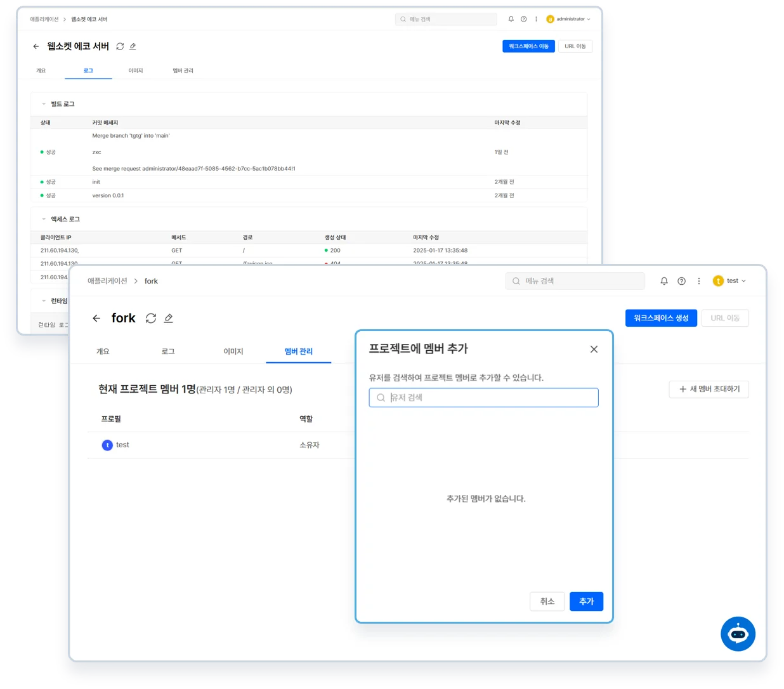The width and height of the screenshot is (784, 689).
Task: Click edit pencil beside 웹소켓 에코 서버 title
Action: point(133,46)
